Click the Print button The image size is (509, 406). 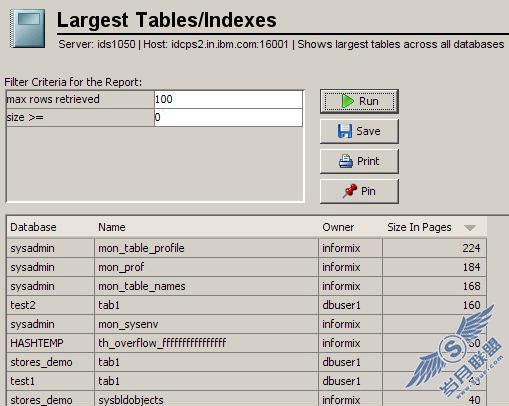tap(359, 161)
